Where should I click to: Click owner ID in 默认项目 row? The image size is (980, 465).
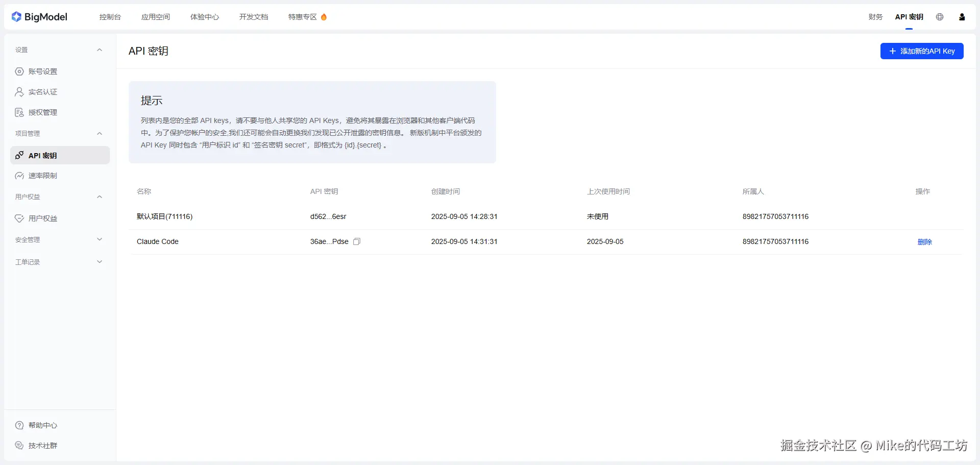pyautogui.click(x=776, y=216)
